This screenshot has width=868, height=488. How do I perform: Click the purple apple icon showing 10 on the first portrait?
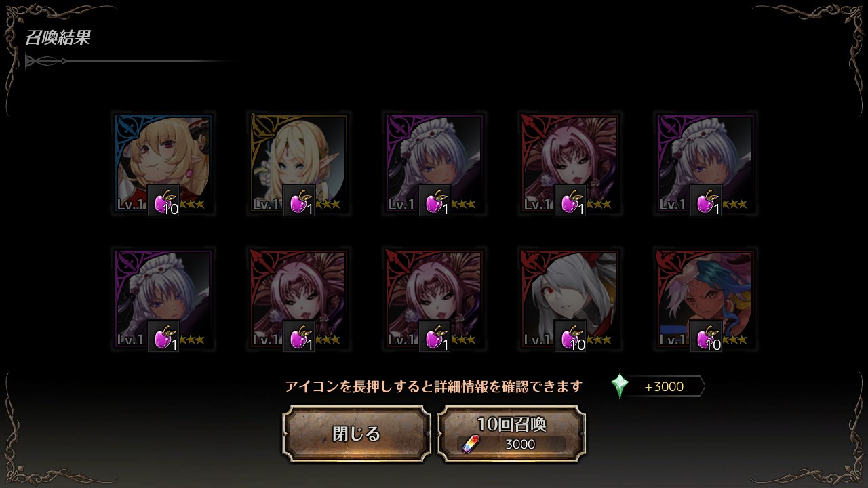click(x=163, y=200)
